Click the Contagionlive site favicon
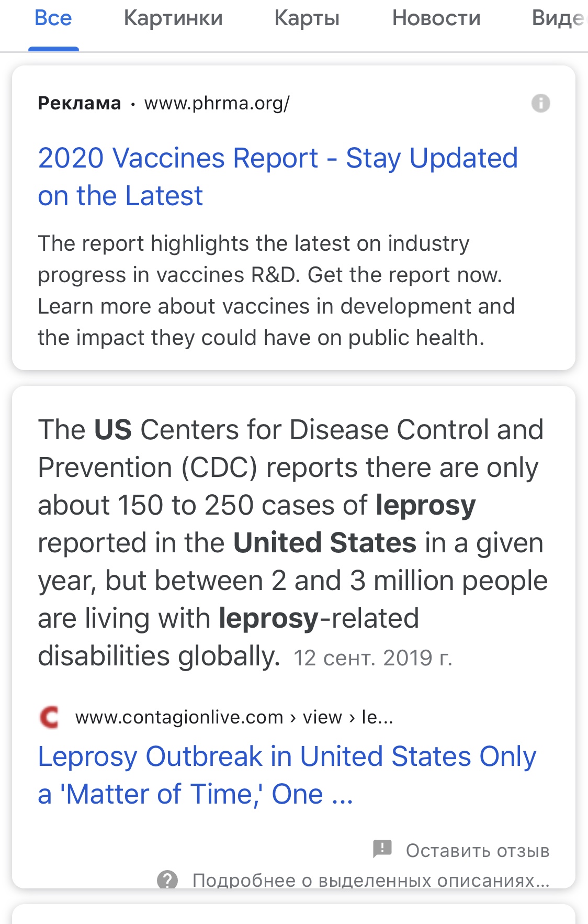Screen dimensions: 588x924 click(50, 717)
